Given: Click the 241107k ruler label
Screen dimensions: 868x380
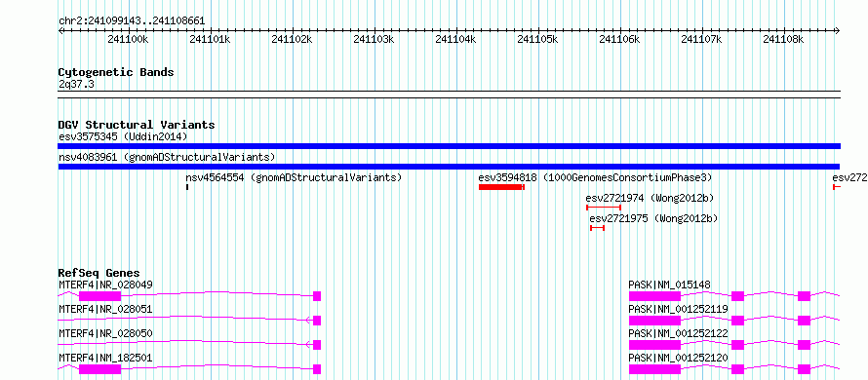Looking at the screenshot, I should 701,39.
